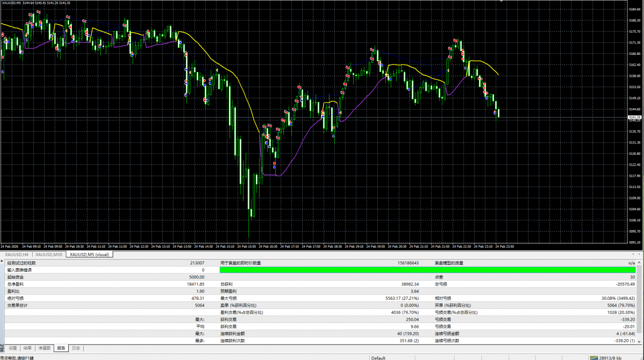The image size is (644, 360).
Task: Click the 4036 (79.70%) profit trades value
Action: pyautogui.click(x=405, y=312)
